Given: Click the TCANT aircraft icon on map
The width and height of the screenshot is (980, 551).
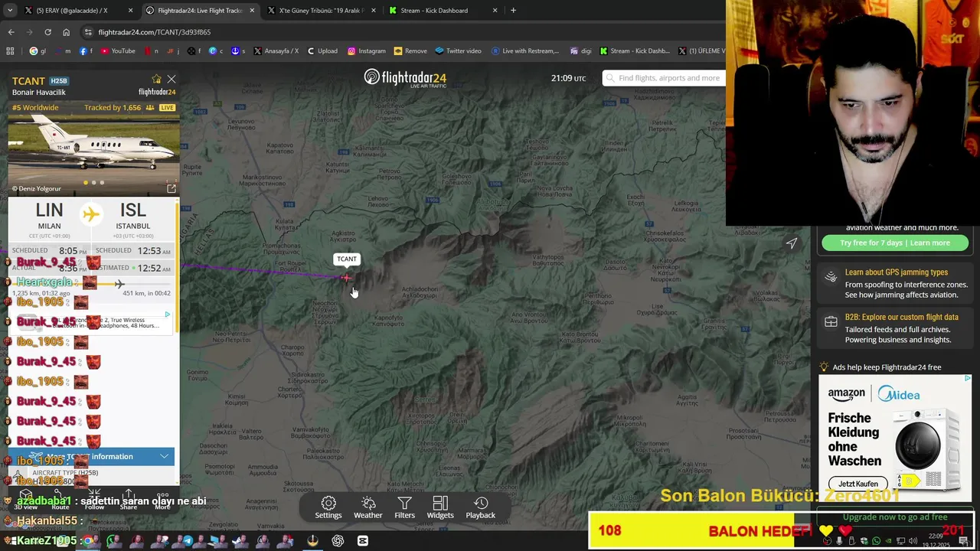Looking at the screenshot, I should point(346,278).
